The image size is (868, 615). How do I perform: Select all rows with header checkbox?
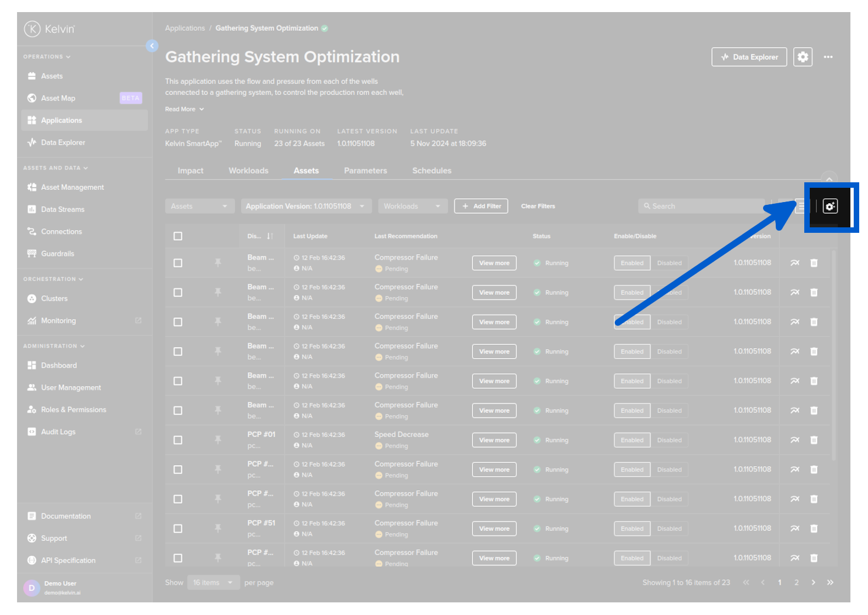coord(178,236)
